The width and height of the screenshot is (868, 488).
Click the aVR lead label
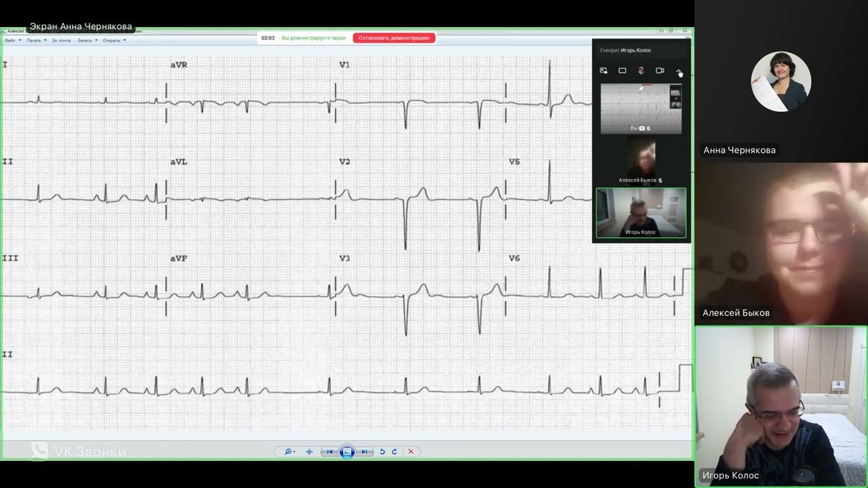179,65
